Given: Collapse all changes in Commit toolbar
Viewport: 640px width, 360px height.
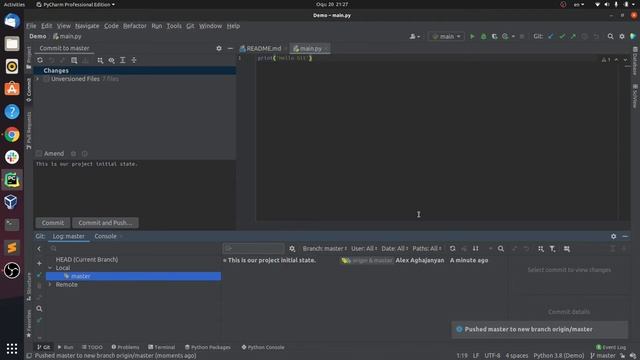Looking at the screenshot, I should [134, 60].
